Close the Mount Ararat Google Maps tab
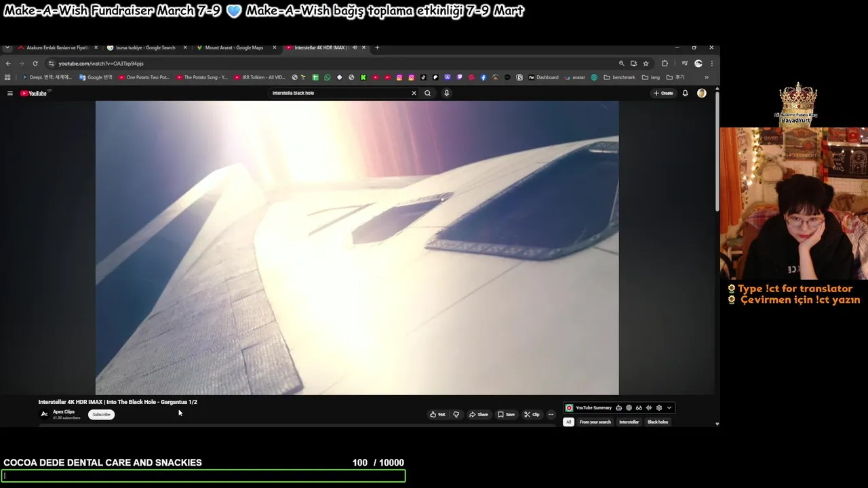 (275, 47)
